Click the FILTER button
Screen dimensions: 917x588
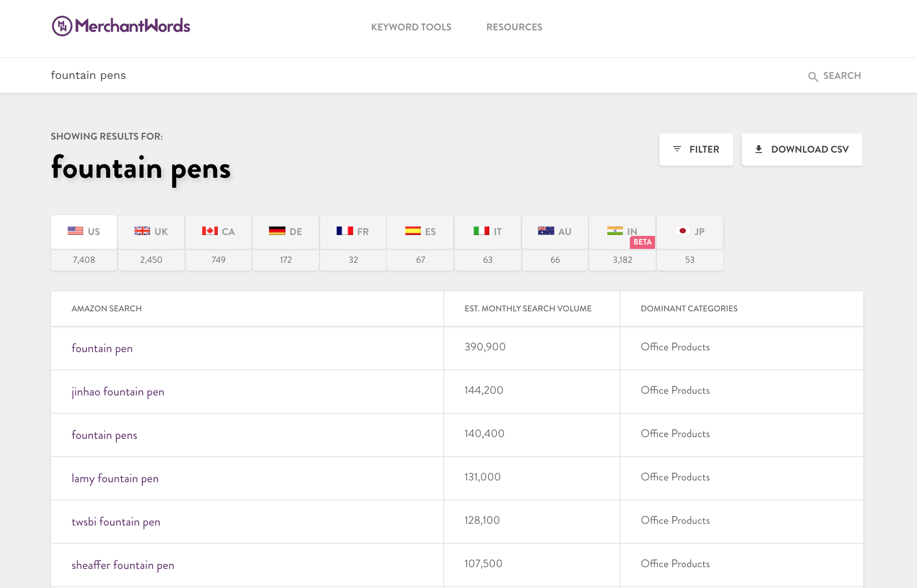tap(696, 149)
